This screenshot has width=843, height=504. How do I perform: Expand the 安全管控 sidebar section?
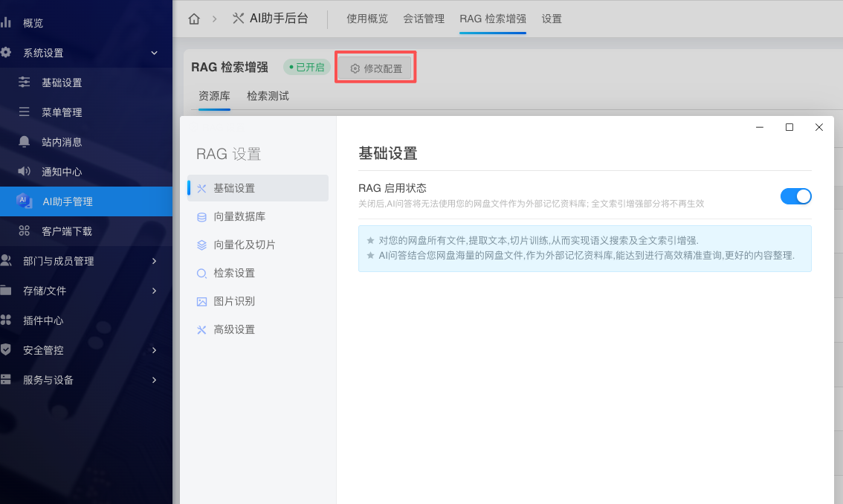tap(154, 350)
